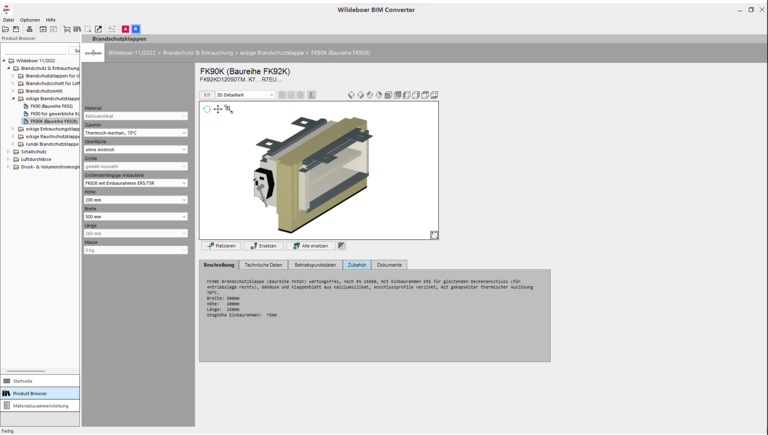Open the Hilfe menu
The width and height of the screenshot is (768, 435).
(51, 20)
